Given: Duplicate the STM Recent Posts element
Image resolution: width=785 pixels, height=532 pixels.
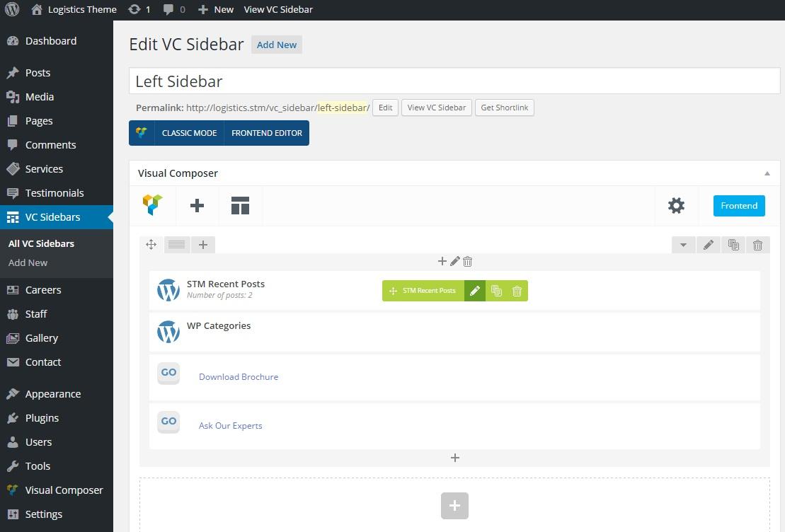Looking at the screenshot, I should [496, 291].
